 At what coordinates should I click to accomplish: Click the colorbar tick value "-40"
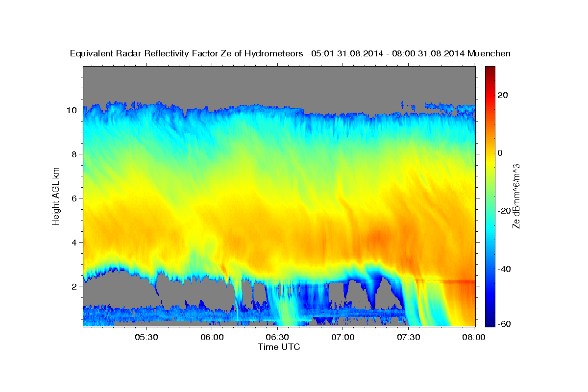[505, 269]
